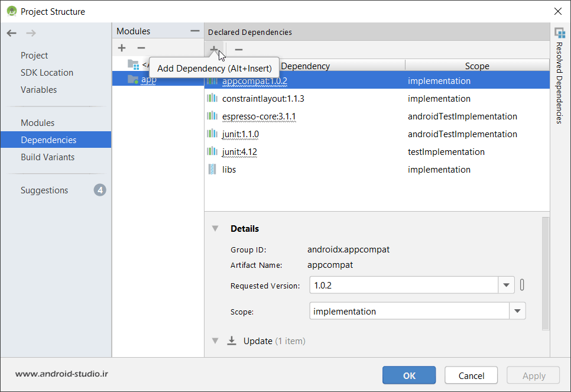
Task: Click the Apply button
Action: [534, 375]
